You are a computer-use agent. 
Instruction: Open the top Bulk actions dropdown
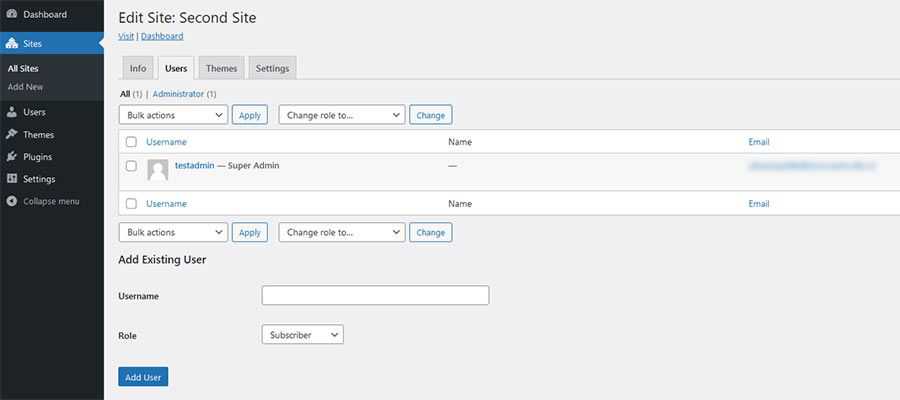coord(173,115)
